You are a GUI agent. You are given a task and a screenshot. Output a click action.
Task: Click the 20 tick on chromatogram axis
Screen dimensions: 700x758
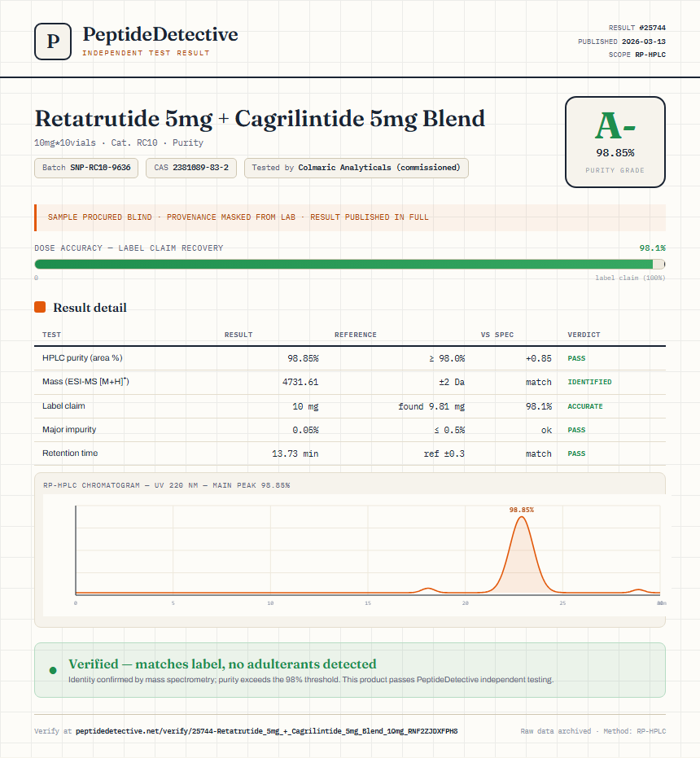click(465, 602)
